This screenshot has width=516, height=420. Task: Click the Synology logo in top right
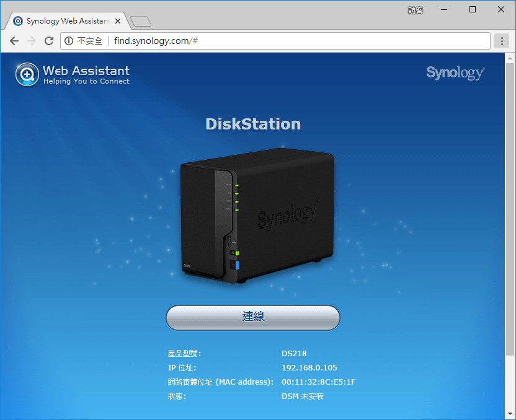[455, 72]
